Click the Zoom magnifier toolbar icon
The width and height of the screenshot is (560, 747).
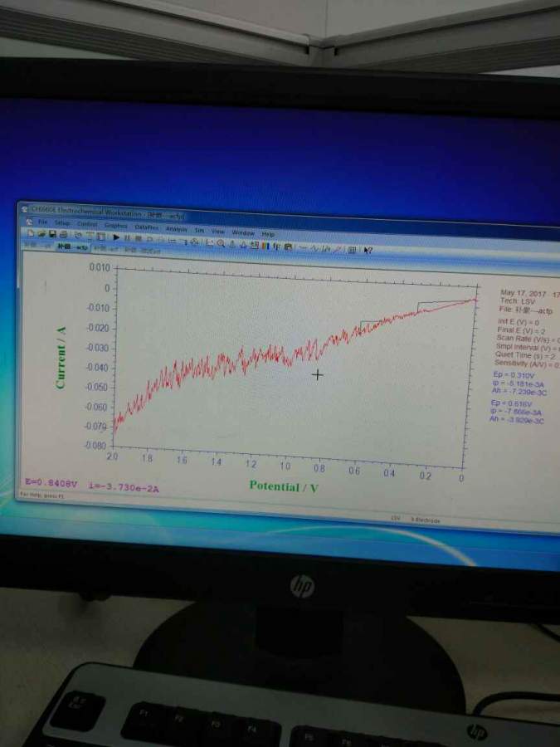[221, 243]
